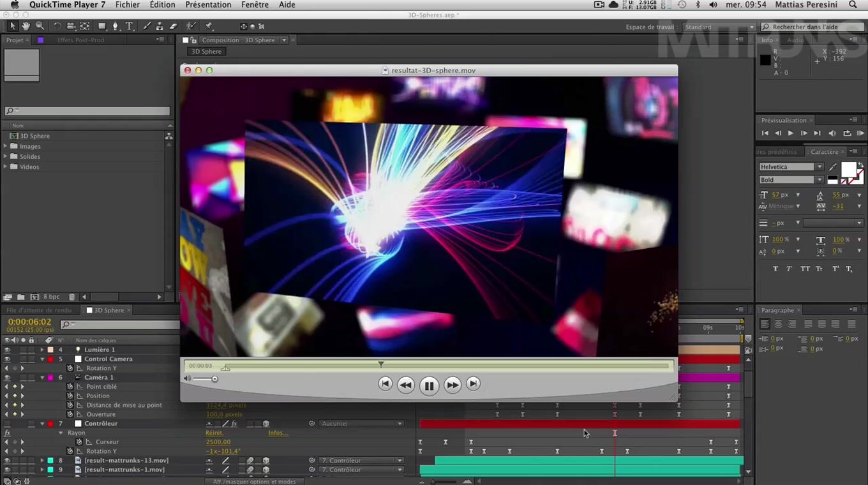Click Play in Prévisualisation panel
This screenshot has height=485, width=868.
pyautogui.click(x=790, y=133)
